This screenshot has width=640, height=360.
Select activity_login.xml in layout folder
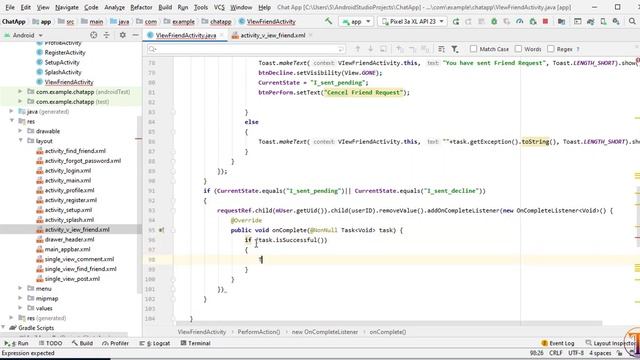coord(68,170)
